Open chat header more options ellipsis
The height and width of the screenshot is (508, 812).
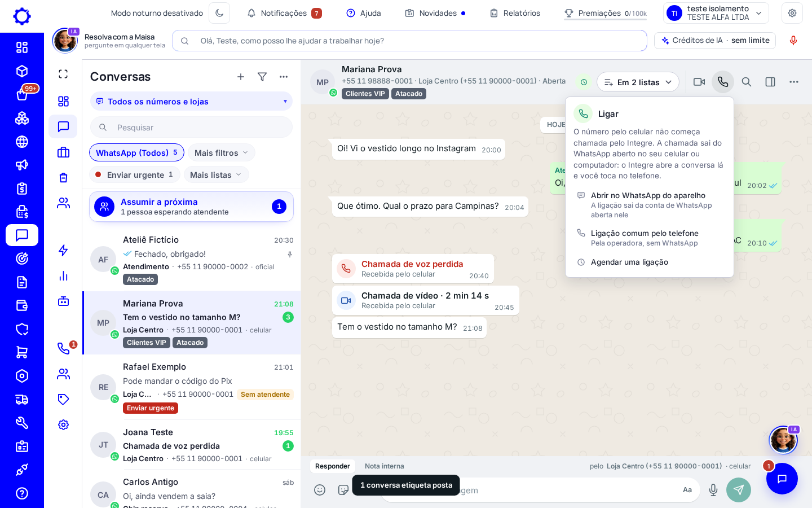[x=794, y=82]
